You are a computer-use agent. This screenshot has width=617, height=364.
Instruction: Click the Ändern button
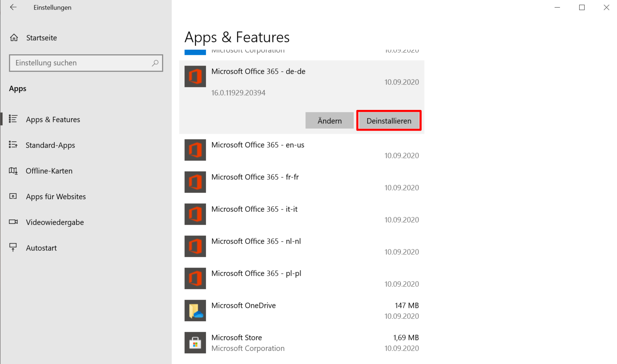click(x=329, y=121)
